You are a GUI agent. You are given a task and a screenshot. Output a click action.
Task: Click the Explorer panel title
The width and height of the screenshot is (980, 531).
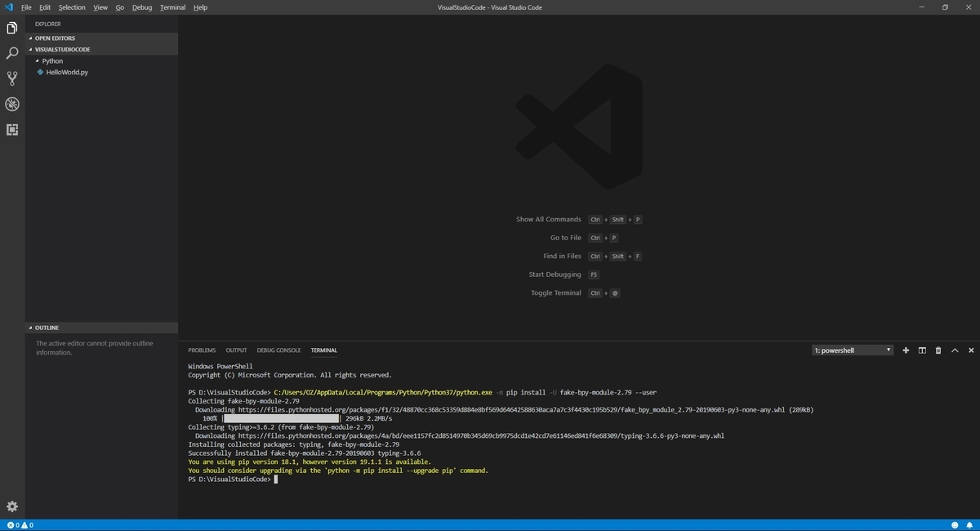[x=48, y=24]
